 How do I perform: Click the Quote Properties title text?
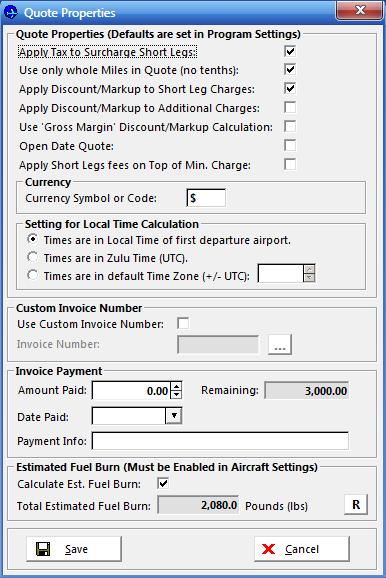click(x=70, y=13)
